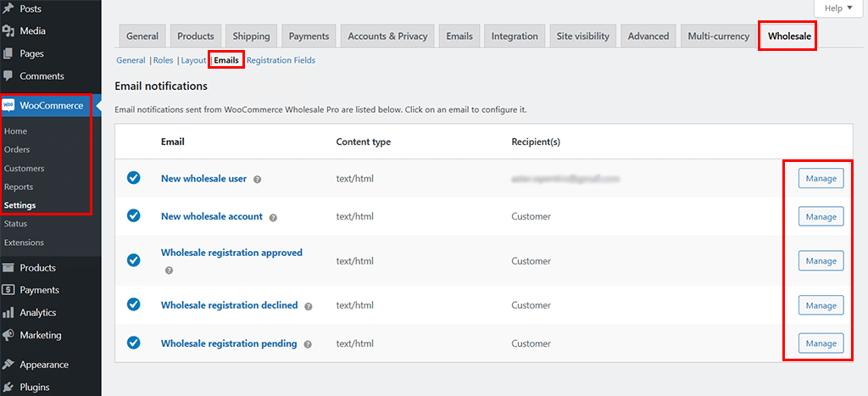Click the Comments speech bubble icon
The image size is (868, 396).
(x=8, y=75)
